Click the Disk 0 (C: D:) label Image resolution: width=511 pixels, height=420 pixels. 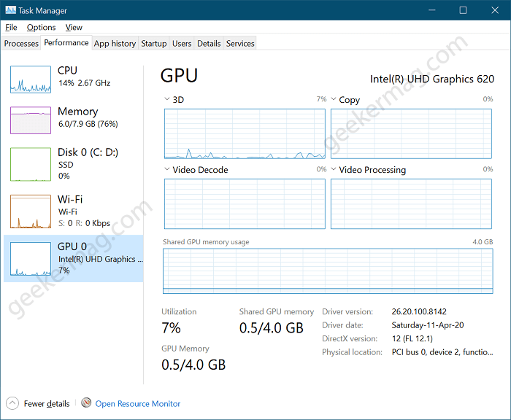pyautogui.click(x=88, y=152)
